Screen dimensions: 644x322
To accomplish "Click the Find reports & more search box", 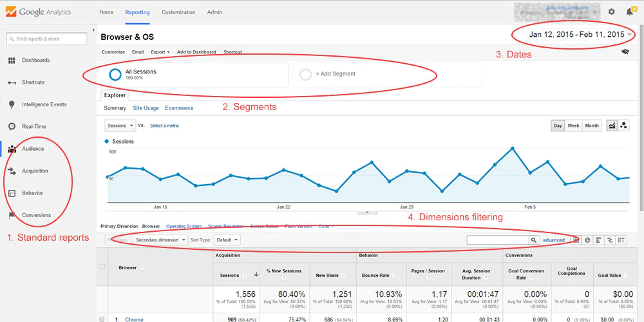I will point(46,39).
